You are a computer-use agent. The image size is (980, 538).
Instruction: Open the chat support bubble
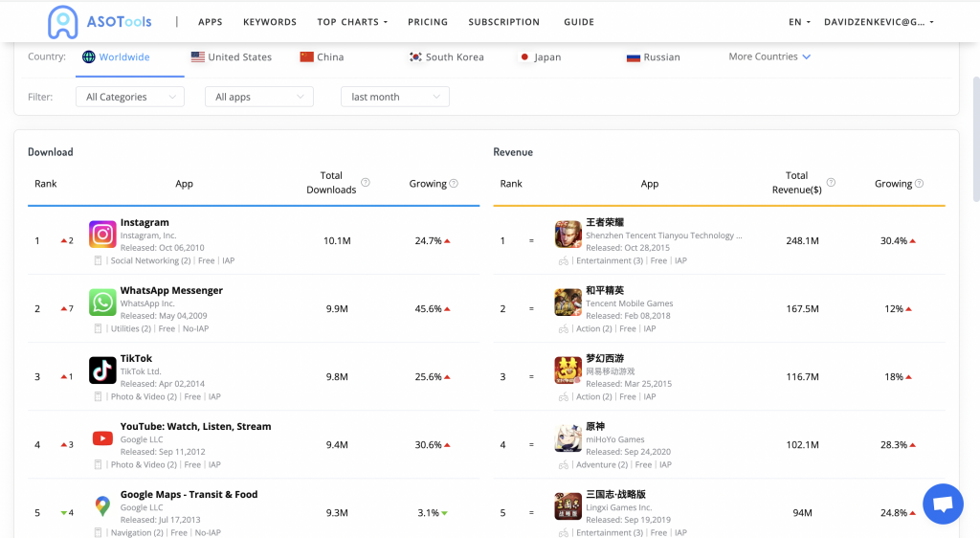click(x=943, y=504)
